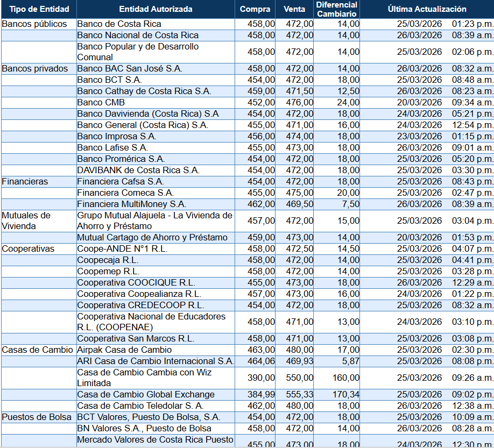494x448 pixels.
Task: Select Financiera MultiMoney S.A. entry
Action: [x=131, y=204]
